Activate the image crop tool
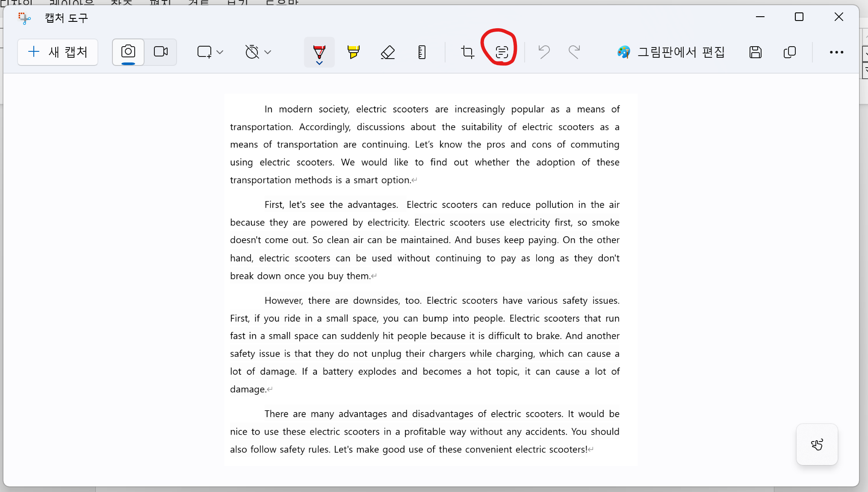The height and width of the screenshot is (492, 868). click(x=467, y=52)
